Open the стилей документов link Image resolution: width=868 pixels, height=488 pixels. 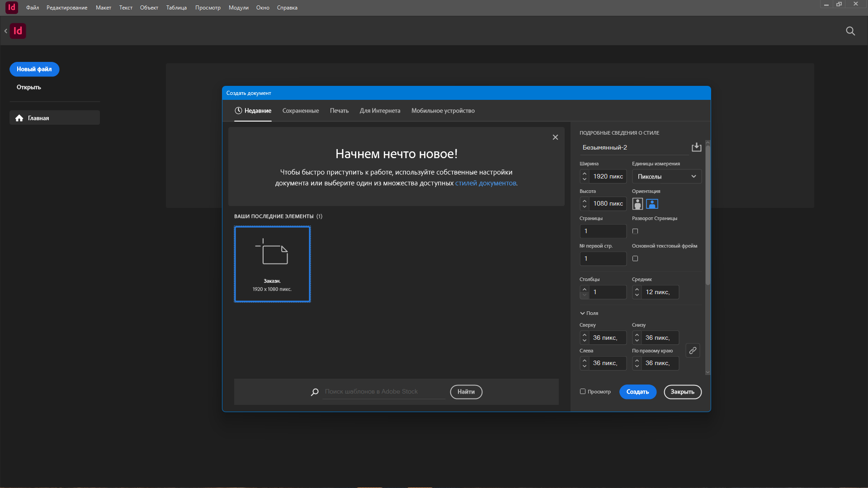[x=486, y=183]
